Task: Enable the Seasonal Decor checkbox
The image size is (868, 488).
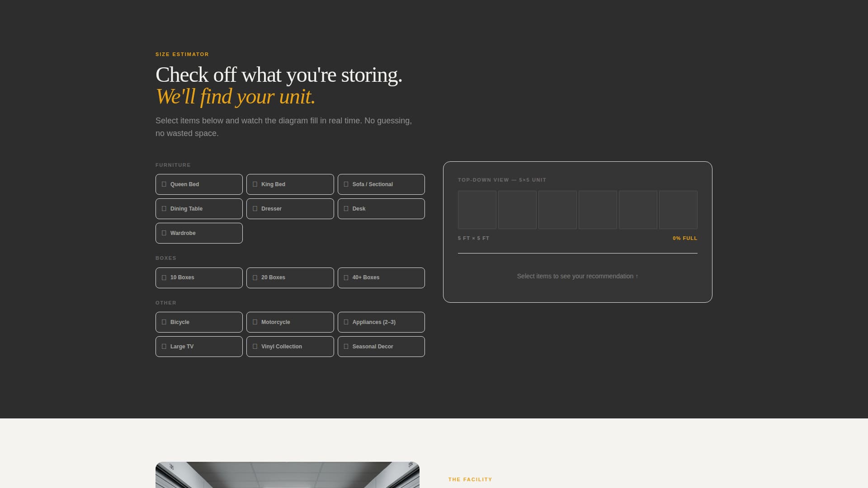Action: click(x=381, y=346)
